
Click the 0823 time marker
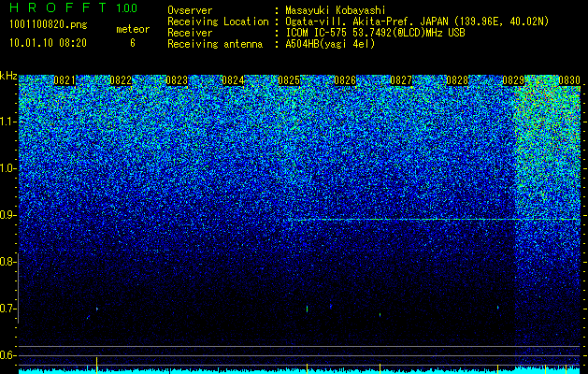click(177, 80)
